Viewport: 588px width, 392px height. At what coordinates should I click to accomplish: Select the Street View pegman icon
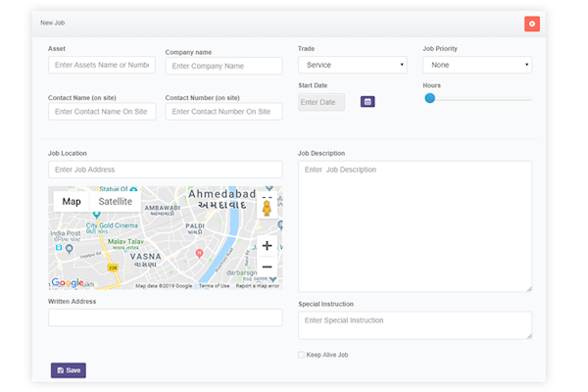click(267, 209)
